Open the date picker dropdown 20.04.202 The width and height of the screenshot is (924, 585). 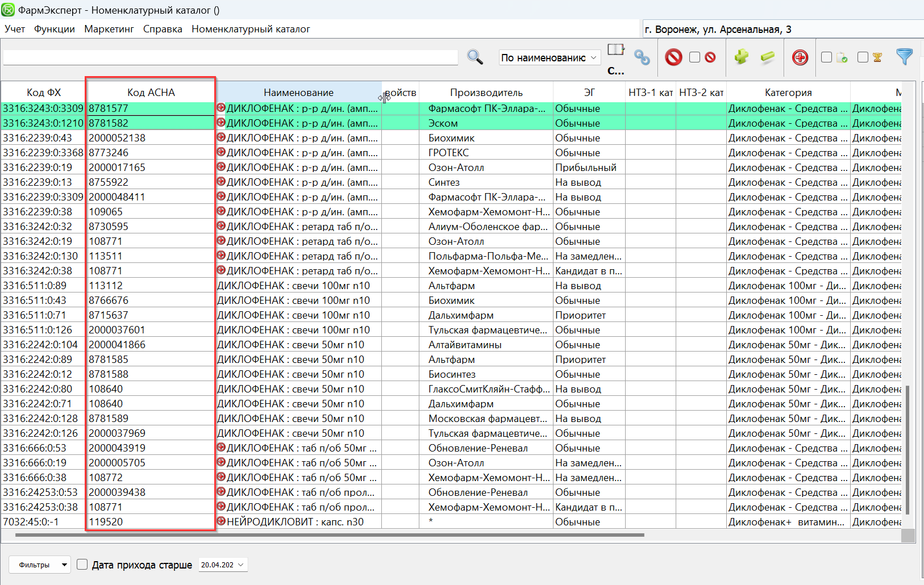click(x=240, y=565)
